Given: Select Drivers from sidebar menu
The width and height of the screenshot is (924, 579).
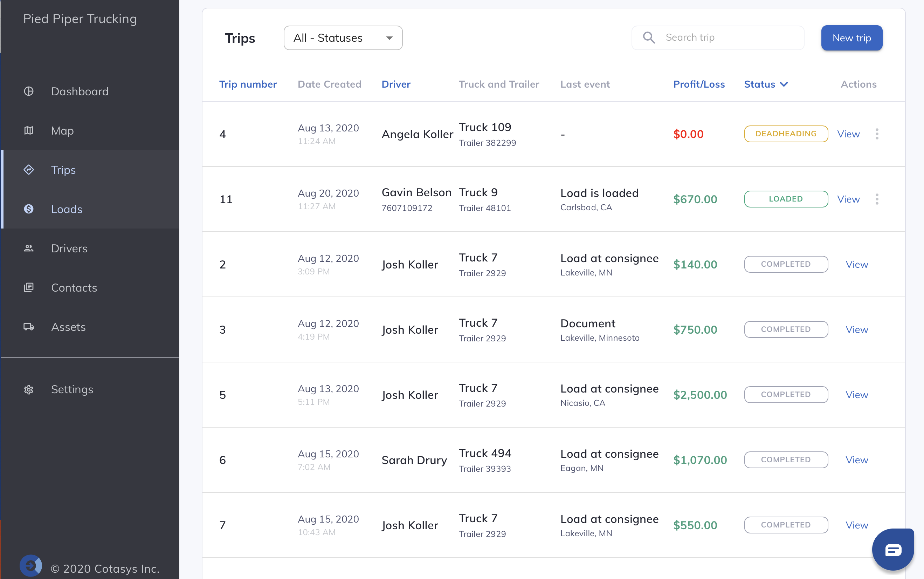Looking at the screenshot, I should pos(69,248).
